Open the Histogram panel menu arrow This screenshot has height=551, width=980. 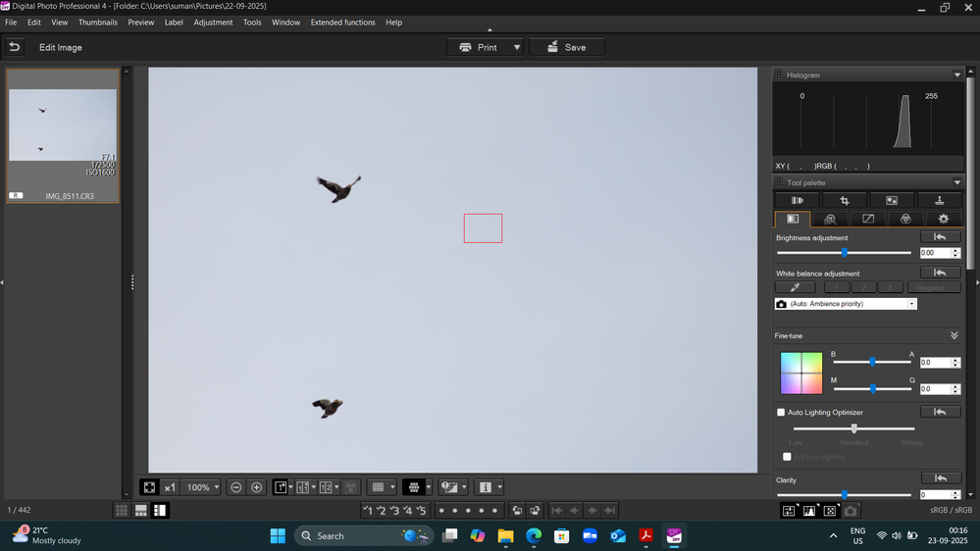[x=956, y=75]
